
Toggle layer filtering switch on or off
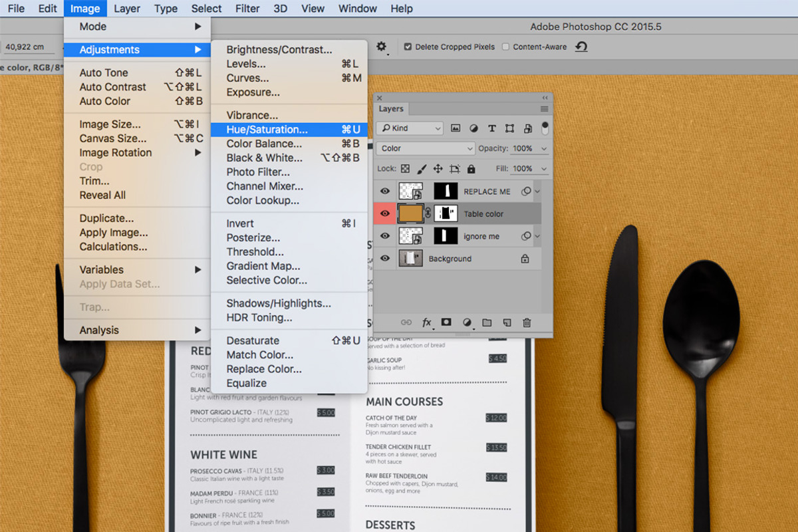545,127
